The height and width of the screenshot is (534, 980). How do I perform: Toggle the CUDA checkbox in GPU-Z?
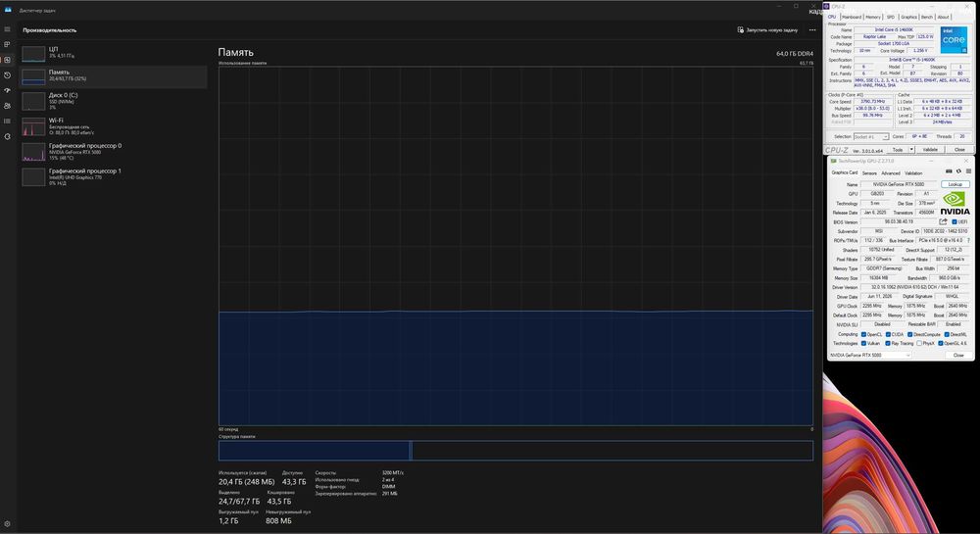(x=888, y=335)
